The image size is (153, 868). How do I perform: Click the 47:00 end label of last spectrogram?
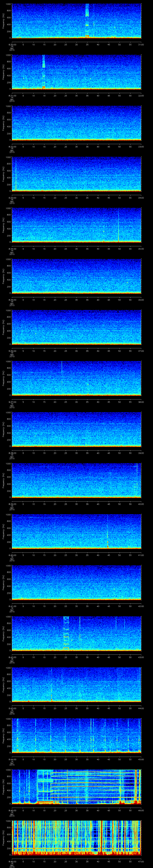[141, 861]
